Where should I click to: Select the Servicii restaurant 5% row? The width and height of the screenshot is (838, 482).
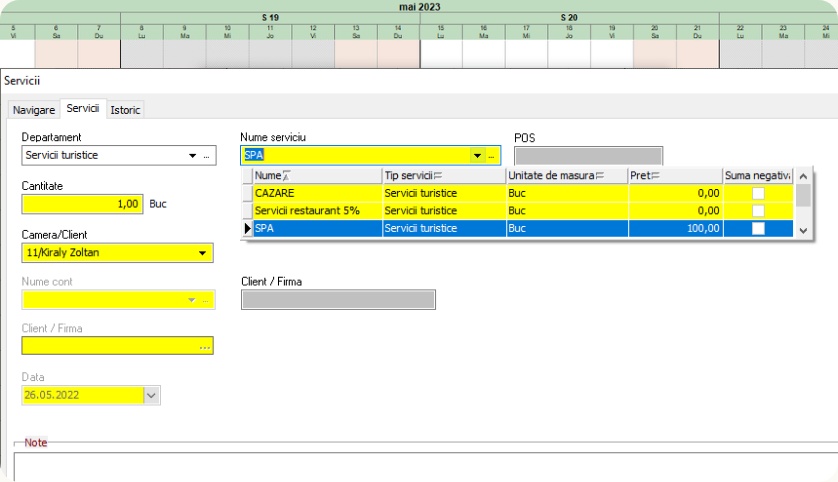(x=315, y=211)
